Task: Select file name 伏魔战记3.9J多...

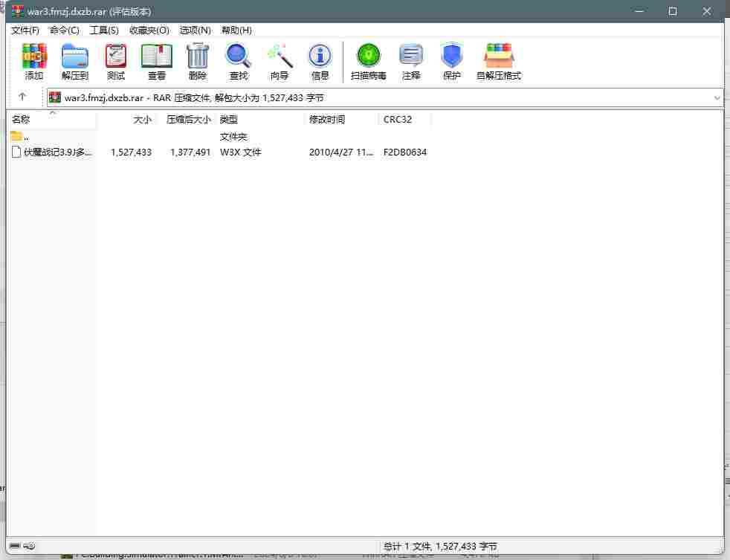Action: (58, 152)
